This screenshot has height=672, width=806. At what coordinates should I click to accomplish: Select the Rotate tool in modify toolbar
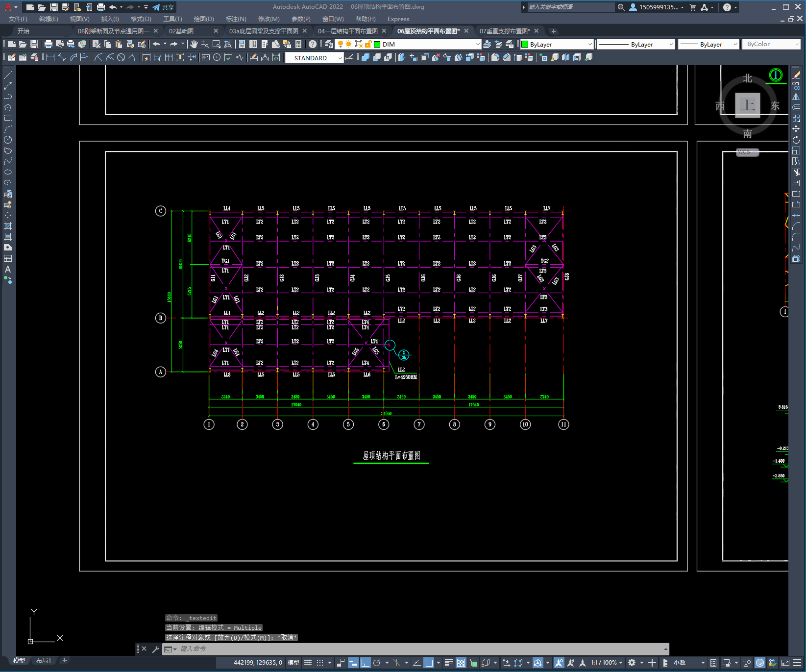pos(796,140)
